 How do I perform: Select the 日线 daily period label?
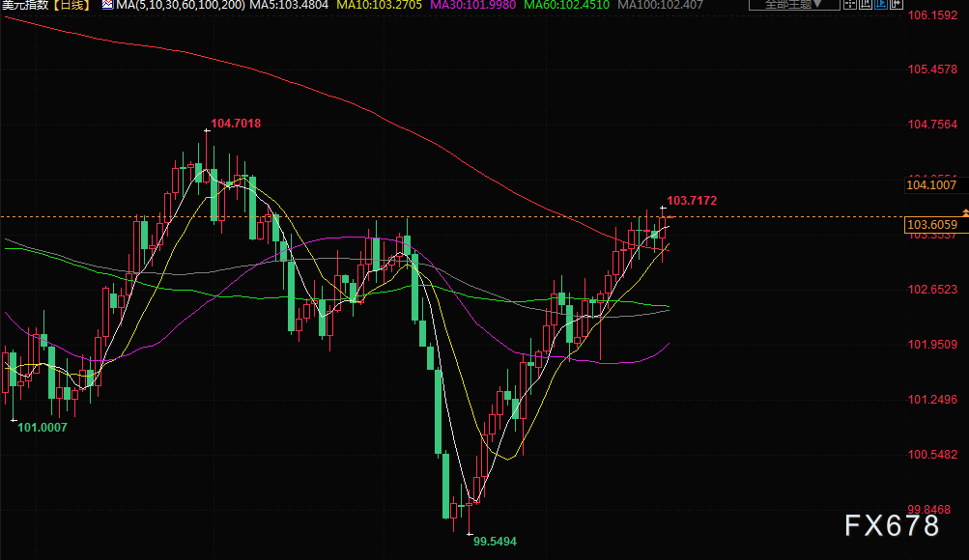coord(71,5)
